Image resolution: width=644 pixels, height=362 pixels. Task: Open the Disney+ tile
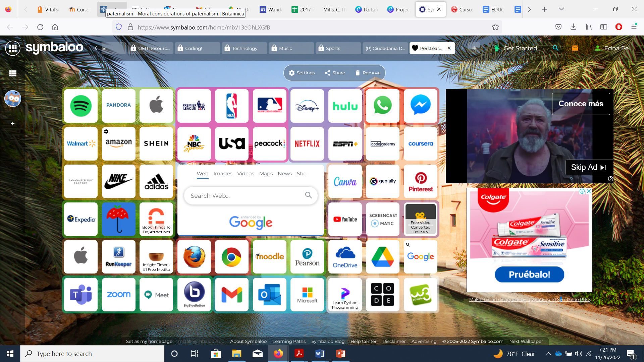pyautogui.click(x=307, y=106)
